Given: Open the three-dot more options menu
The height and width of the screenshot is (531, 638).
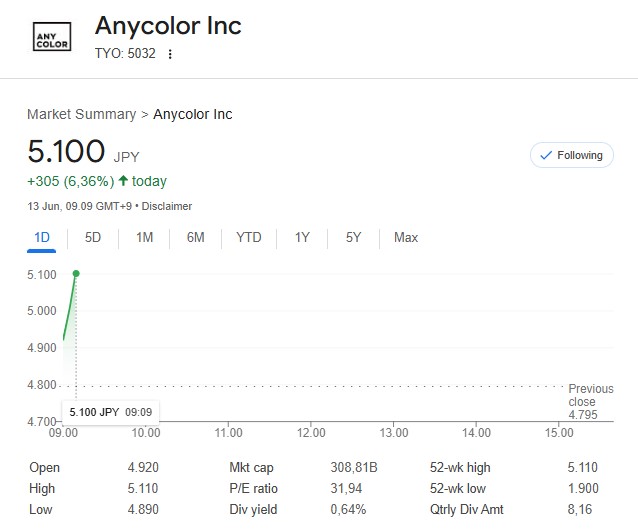Looking at the screenshot, I should (x=170, y=54).
